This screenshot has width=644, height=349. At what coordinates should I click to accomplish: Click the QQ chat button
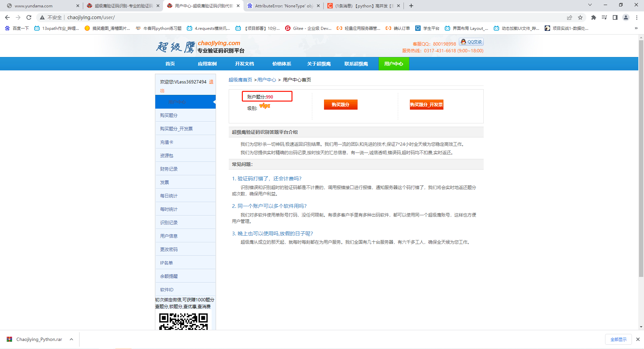[x=471, y=42]
